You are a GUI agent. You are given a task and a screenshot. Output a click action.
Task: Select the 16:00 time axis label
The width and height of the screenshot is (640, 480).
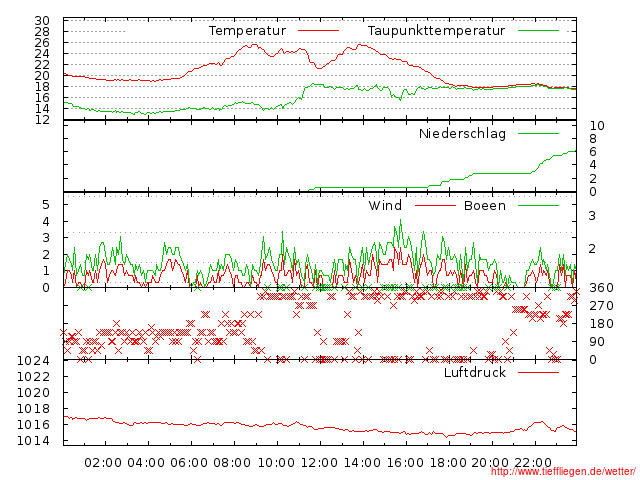pyautogui.click(x=405, y=463)
